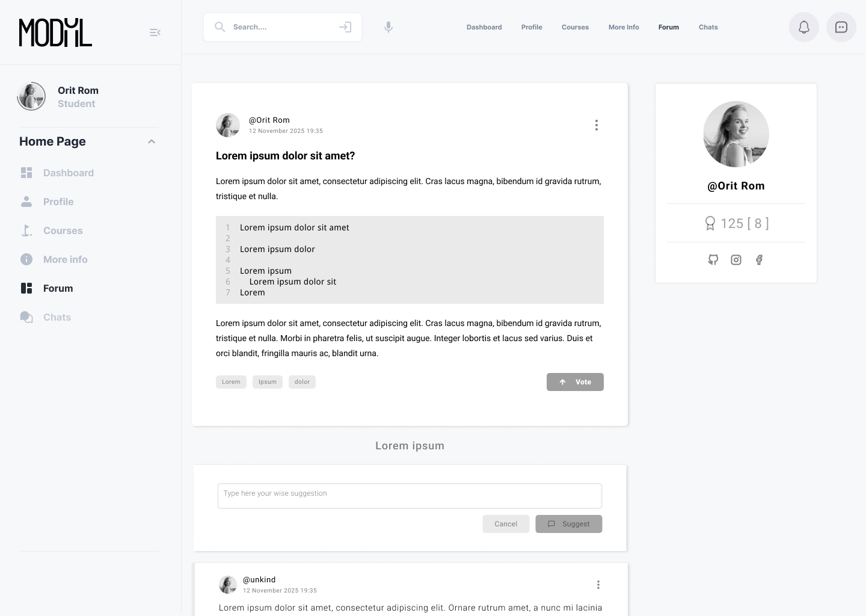Go to More Info in top navigation
866x616 pixels.
tap(624, 27)
